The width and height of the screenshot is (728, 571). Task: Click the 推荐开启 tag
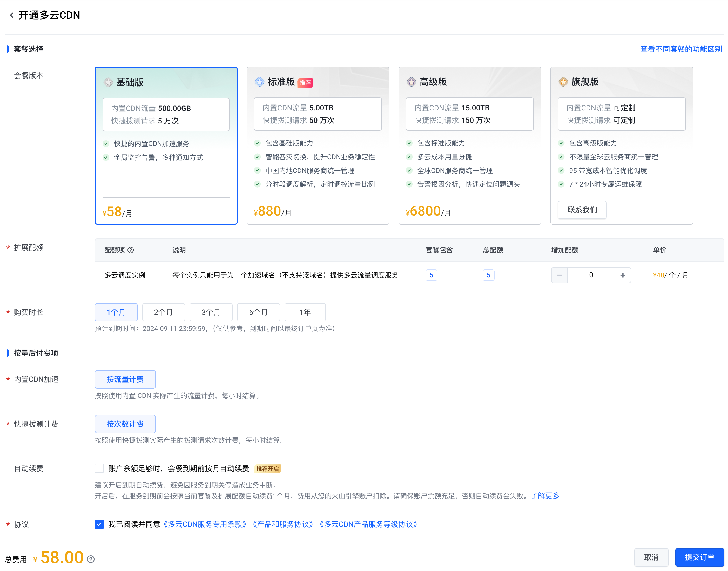click(267, 469)
